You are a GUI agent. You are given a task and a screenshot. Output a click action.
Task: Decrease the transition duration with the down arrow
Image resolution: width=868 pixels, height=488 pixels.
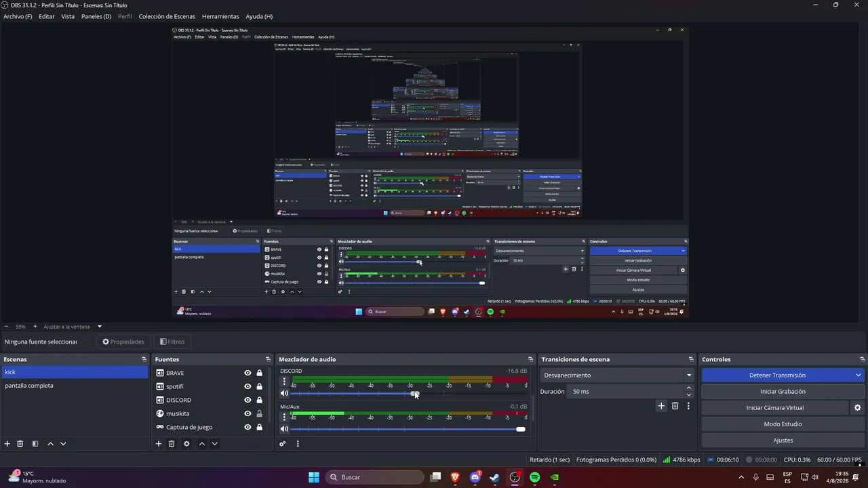pos(689,394)
